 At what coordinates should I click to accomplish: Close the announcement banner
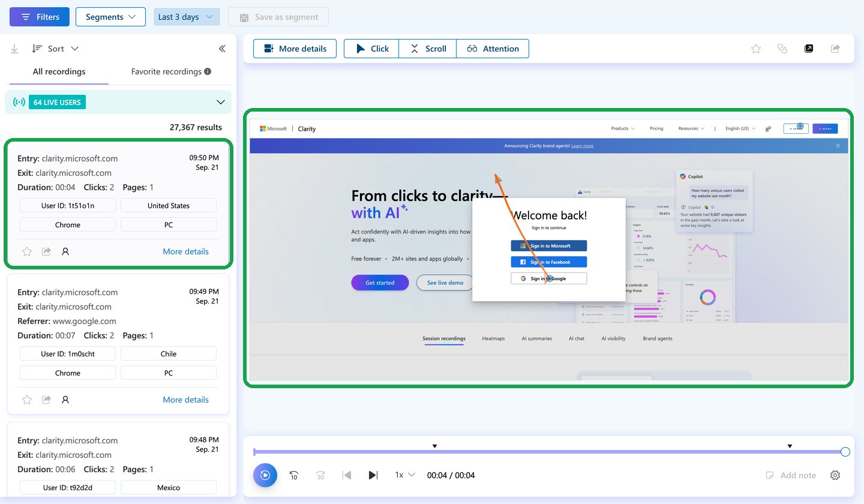838,146
